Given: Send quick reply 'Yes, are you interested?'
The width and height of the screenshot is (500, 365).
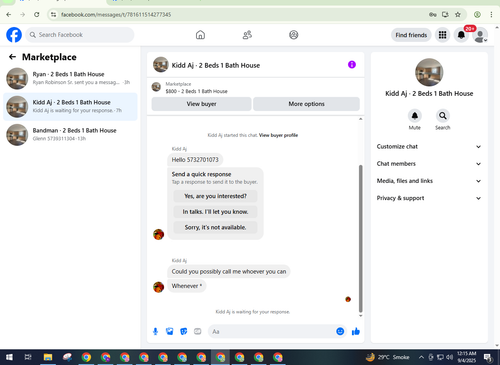Looking at the screenshot, I should click(x=215, y=196).
